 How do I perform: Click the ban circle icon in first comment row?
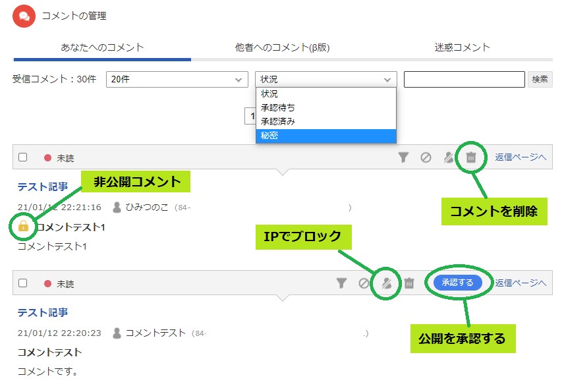pyautogui.click(x=426, y=157)
